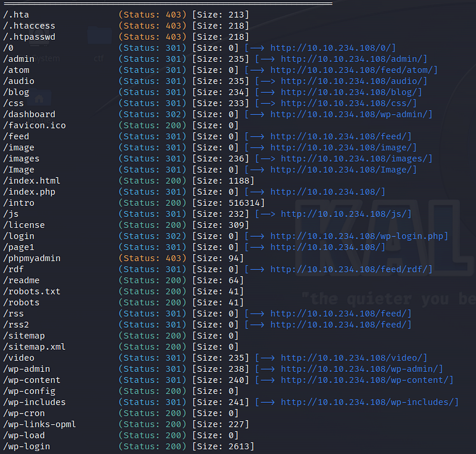
Task: Click the /phpmyadmin path entry
Action: [32, 258]
